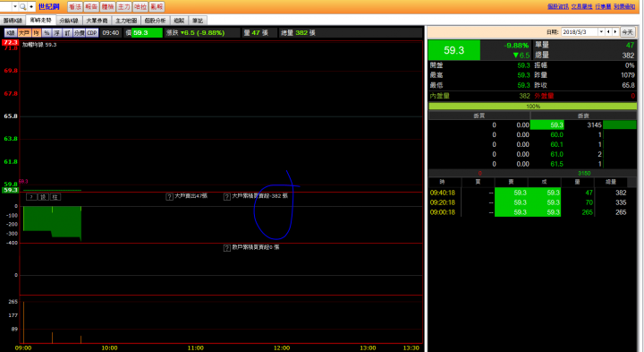Image resolution: width=644 pixels, height=352 pixels.
Task: Click the 主力 button in top bar
Action: (x=124, y=7)
